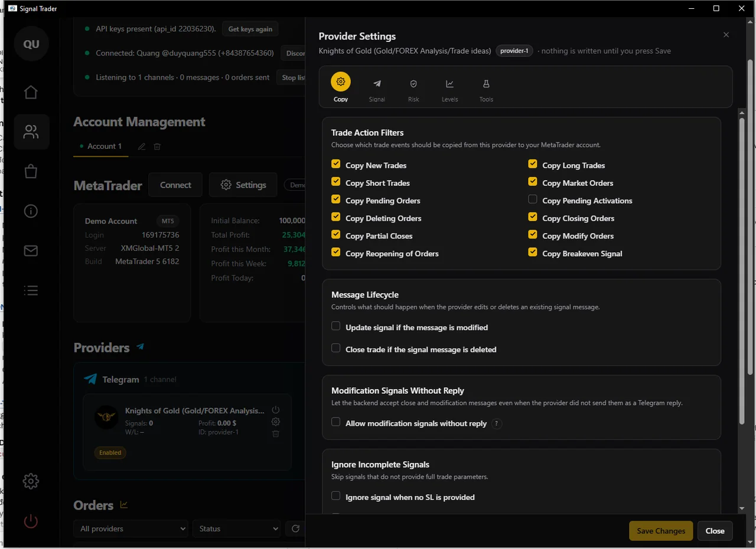The height and width of the screenshot is (549, 756).
Task: Click Save Changes button
Action: (661, 531)
